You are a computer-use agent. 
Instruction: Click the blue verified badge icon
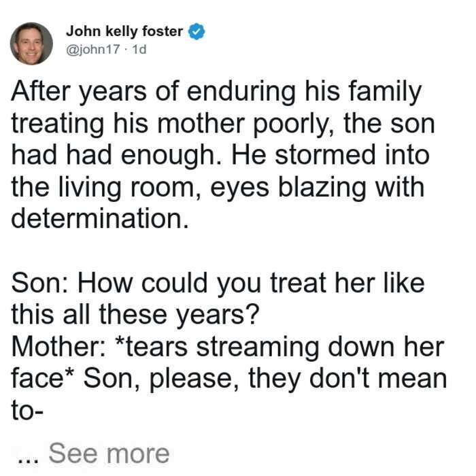point(197,31)
